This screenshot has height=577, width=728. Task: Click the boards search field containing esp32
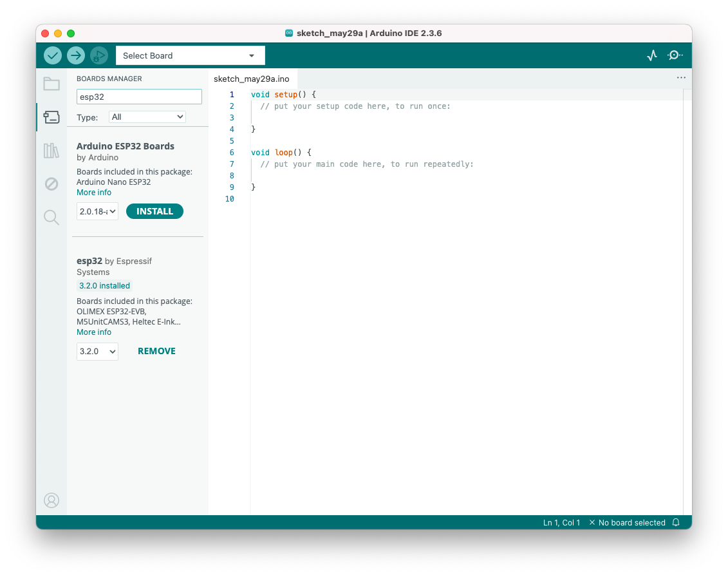pos(139,97)
